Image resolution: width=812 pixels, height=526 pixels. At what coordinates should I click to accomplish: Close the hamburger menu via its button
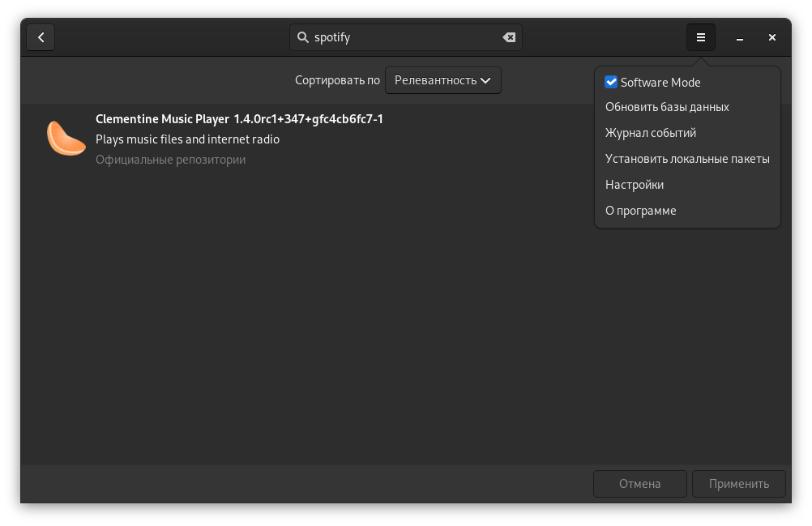coord(701,37)
